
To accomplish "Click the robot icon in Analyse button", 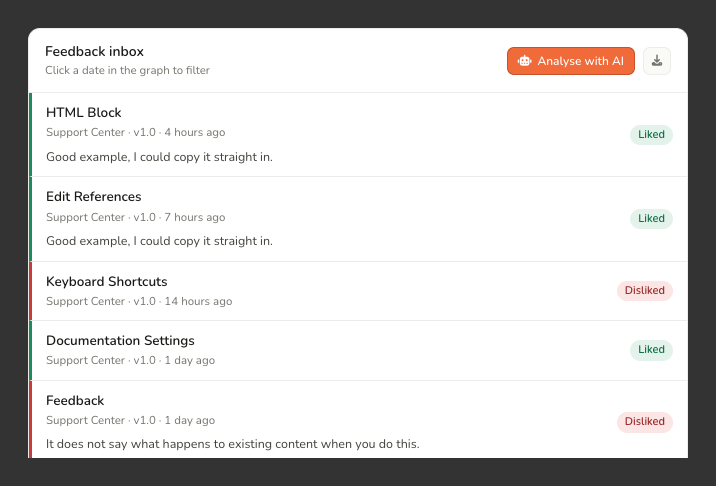I will click(524, 61).
